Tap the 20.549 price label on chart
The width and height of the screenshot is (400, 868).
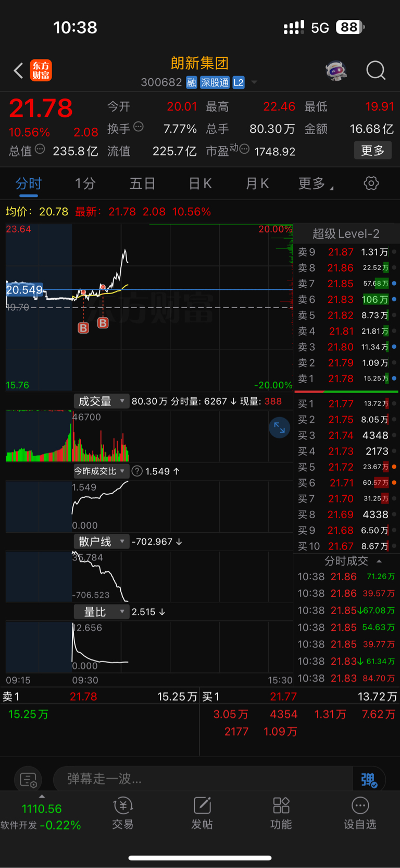coord(24,290)
